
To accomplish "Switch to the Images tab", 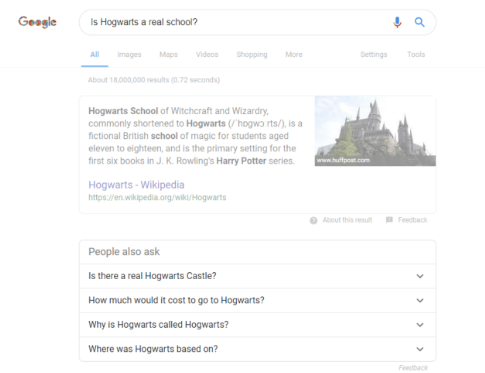I will pyautogui.click(x=129, y=54).
